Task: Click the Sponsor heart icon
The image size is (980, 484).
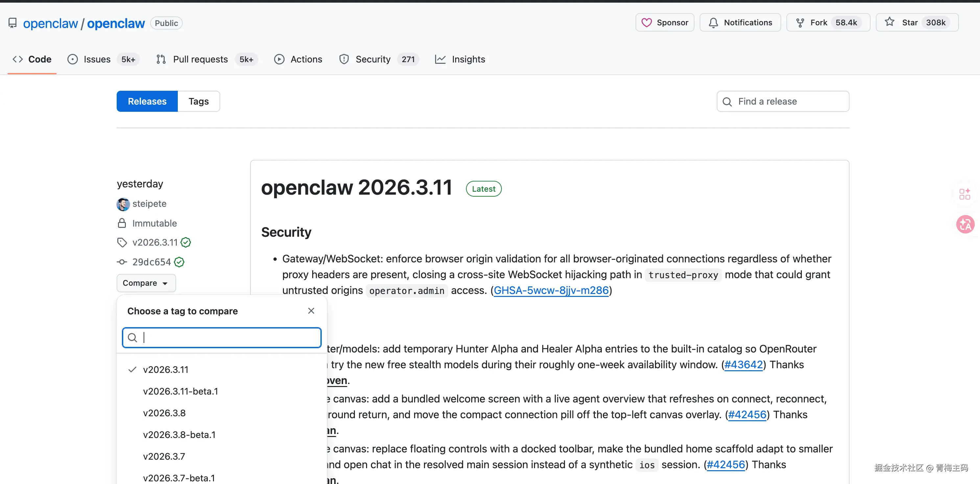Action: (x=646, y=23)
